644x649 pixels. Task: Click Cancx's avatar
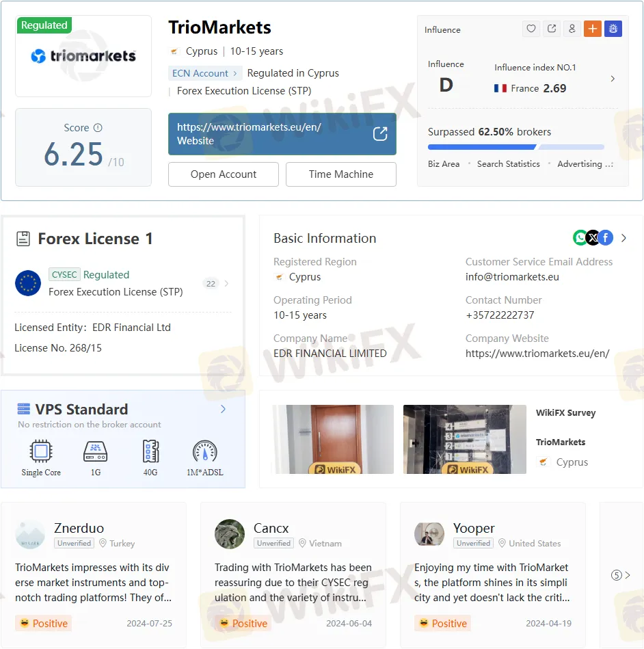click(230, 534)
